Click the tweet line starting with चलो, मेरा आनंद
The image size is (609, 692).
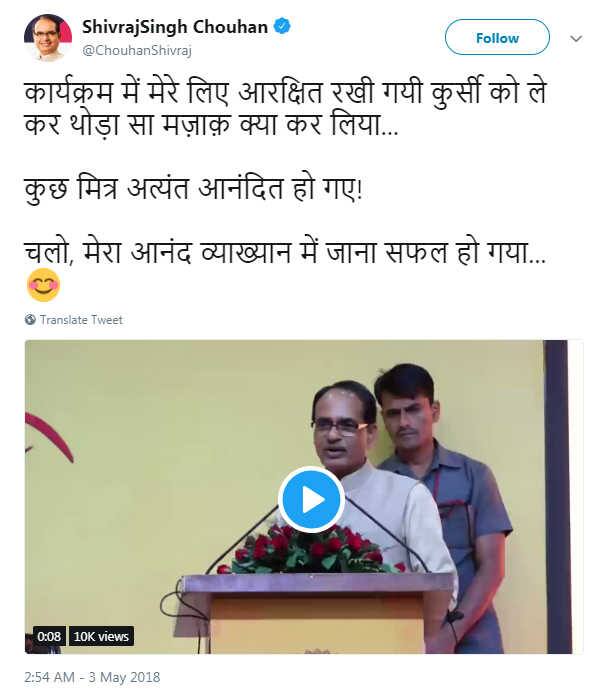click(285, 253)
